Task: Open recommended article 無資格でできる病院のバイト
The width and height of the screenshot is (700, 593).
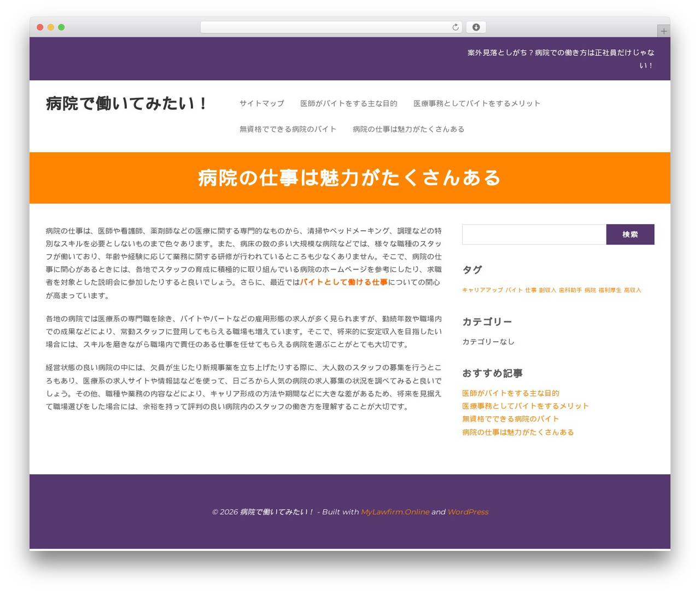Action: (x=510, y=419)
